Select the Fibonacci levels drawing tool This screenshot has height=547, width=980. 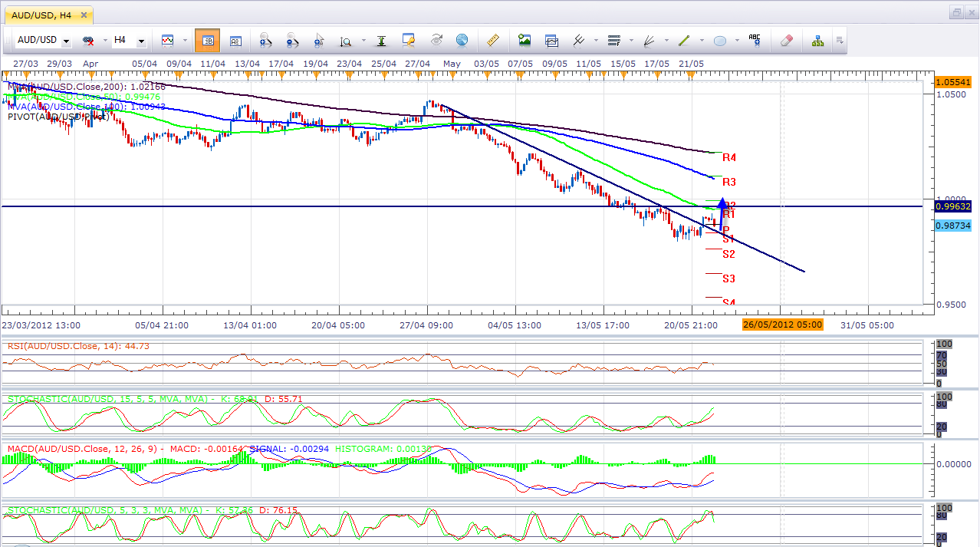[x=613, y=40]
